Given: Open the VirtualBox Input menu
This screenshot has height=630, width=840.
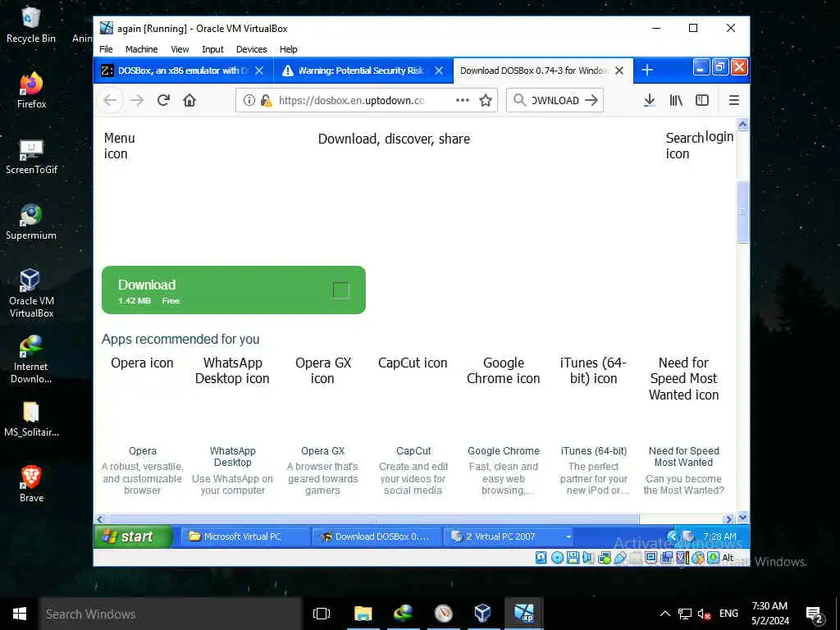Looking at the screenshot, I should (212, 49).
